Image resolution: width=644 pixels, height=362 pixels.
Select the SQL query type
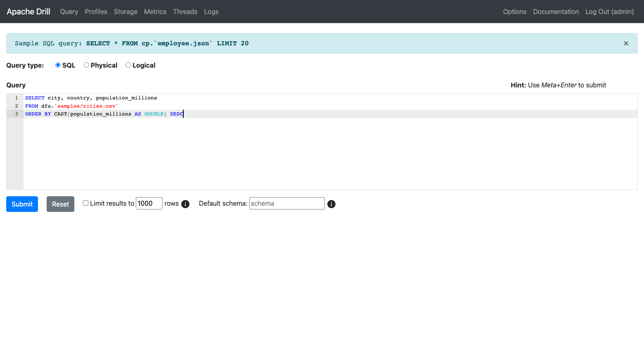point(58,65)
